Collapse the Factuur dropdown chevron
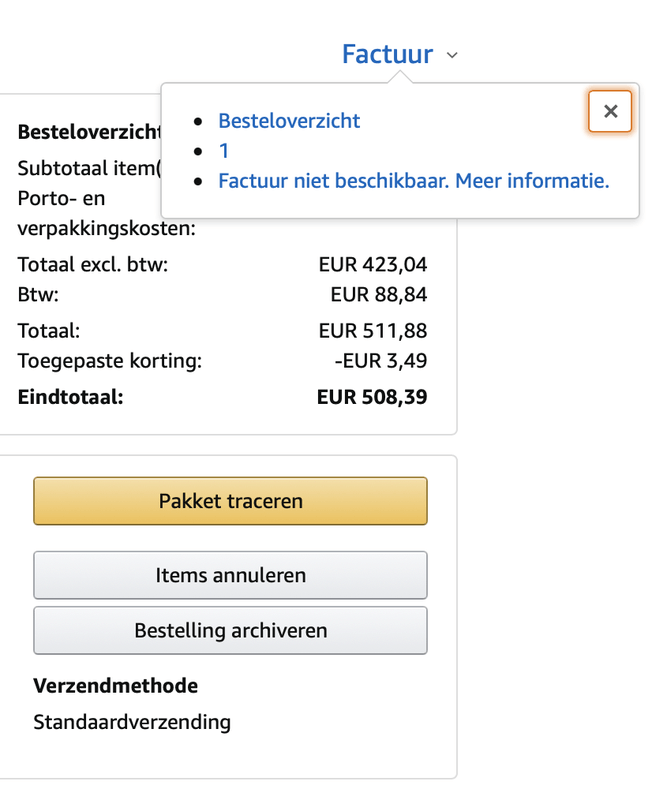Image resolution: width=652 pixels, height=800 pixels. tap(452, 55)
